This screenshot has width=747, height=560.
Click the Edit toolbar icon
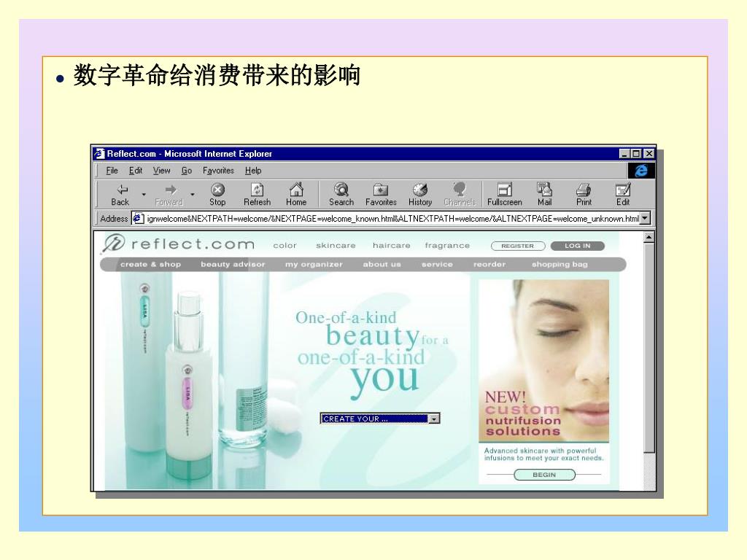click(623, 195)
